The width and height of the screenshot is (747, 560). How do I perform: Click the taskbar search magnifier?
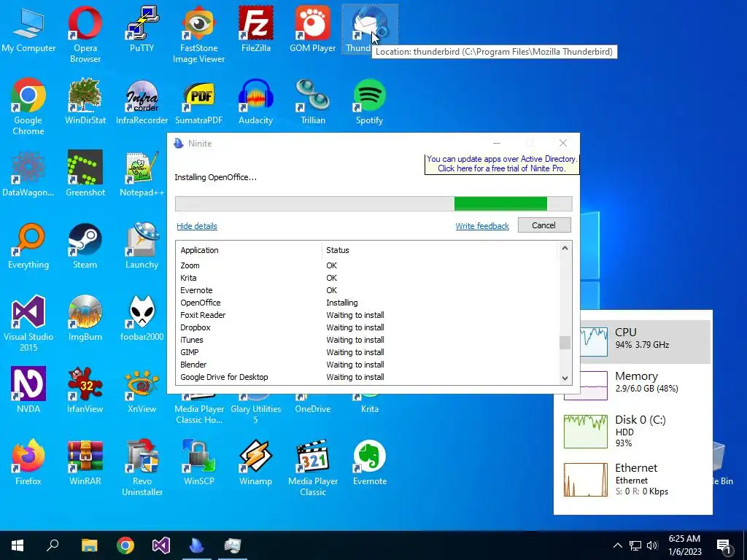click(53, 545)
